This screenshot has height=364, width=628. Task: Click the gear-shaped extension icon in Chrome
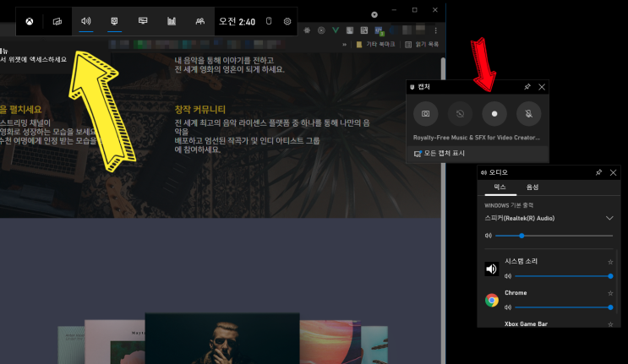tap(307, 30)
